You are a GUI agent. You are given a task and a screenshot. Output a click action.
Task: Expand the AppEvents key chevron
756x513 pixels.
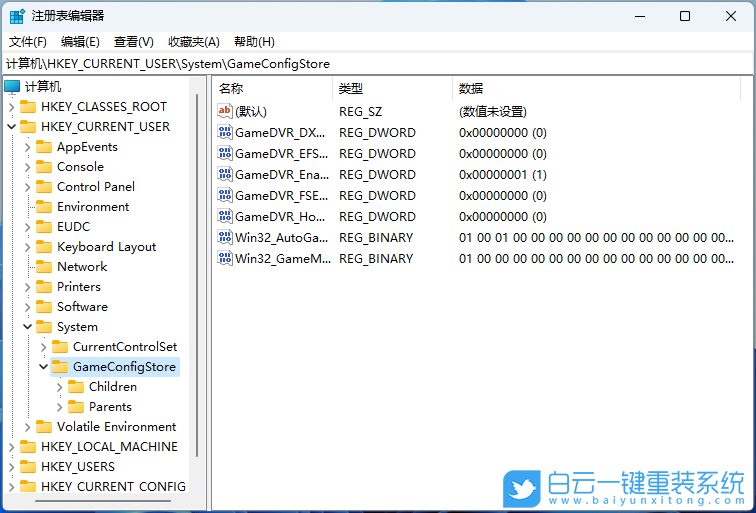(x=27, y=147)
